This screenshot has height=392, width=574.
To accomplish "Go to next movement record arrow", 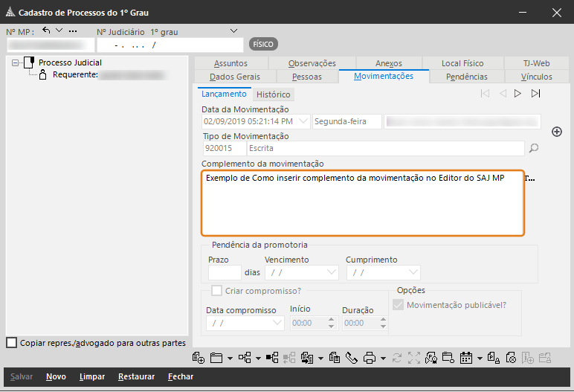I will pos(518,94).
